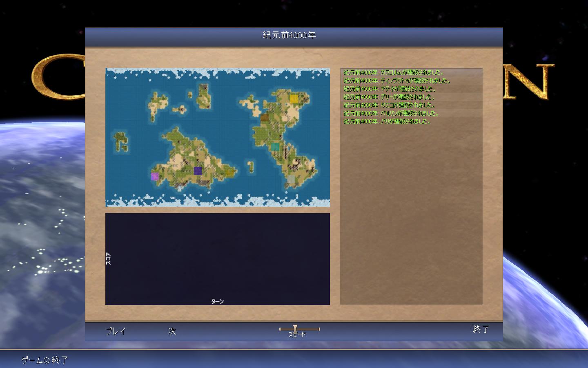Screen dimensions: 588x368
Task: Click the スコア axis label on the graph
Action: (x=108, y=259)
